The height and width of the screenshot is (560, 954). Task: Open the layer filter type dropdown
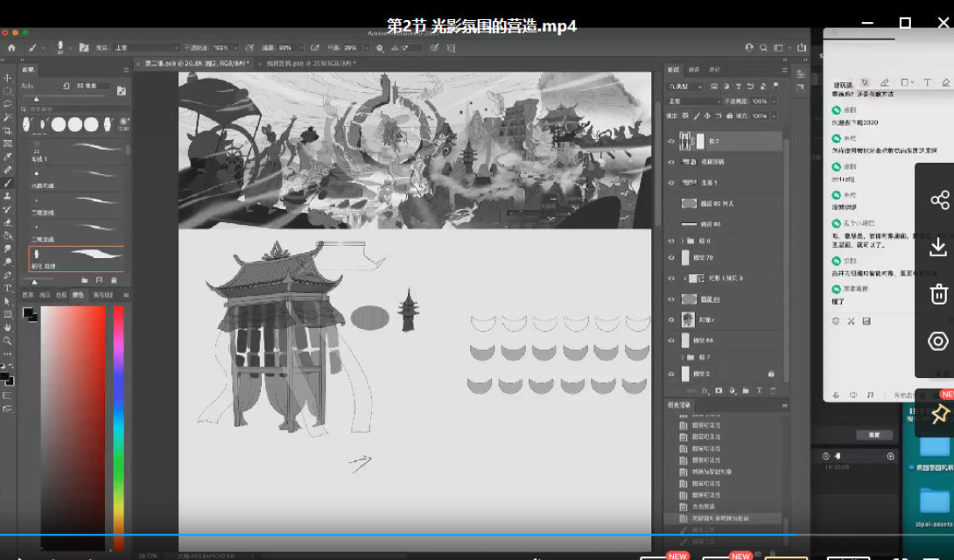pyautogui.click(x=685, y=87)
